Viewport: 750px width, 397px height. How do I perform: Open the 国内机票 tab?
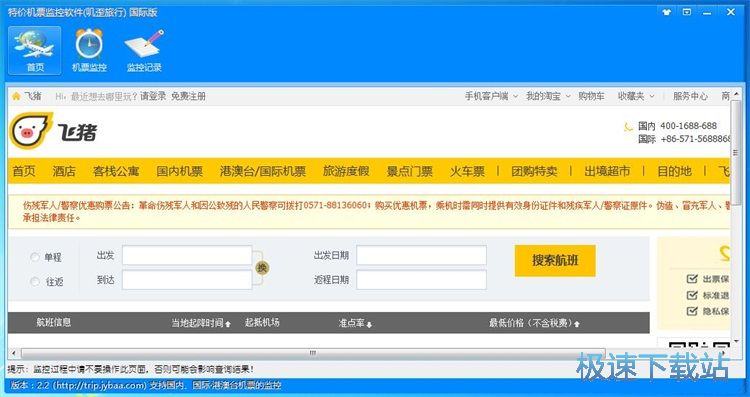pos(180,171)
